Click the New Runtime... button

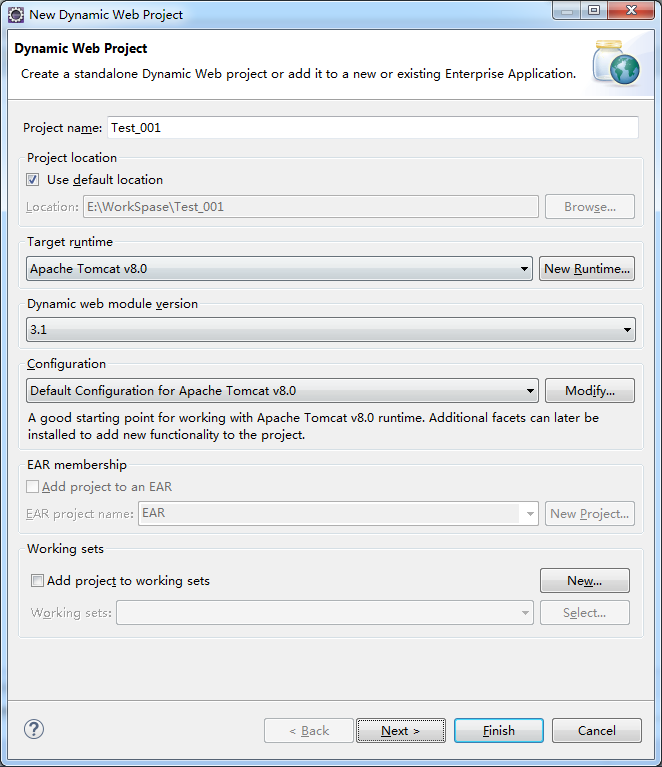pyautogui.click(x=587, y=269)
